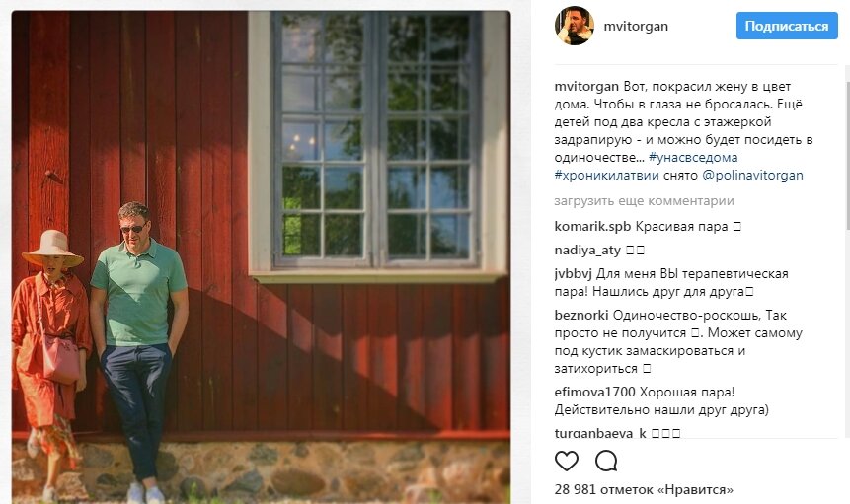Open the @polinavitorgan mention
The width and height of the screenshot is (850, 504).
(752, 176)
